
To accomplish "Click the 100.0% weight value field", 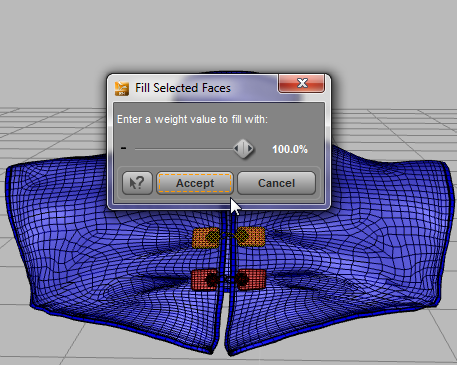I will (x=290, y=149).
